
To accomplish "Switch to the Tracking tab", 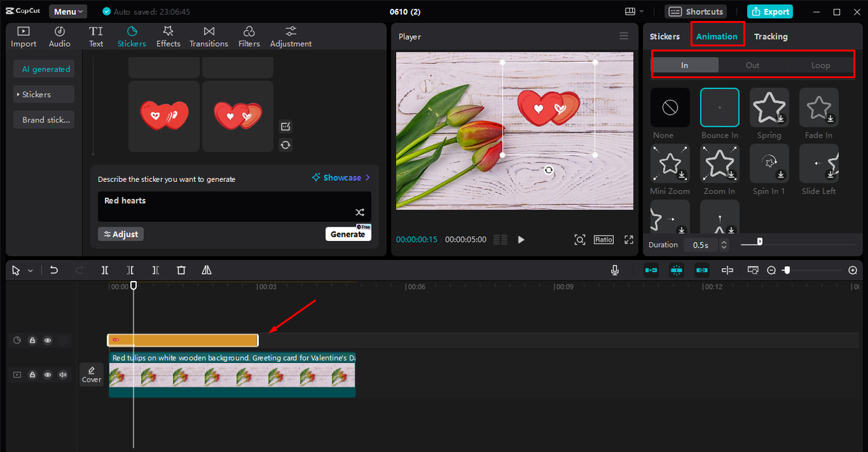I will [771, 37].
